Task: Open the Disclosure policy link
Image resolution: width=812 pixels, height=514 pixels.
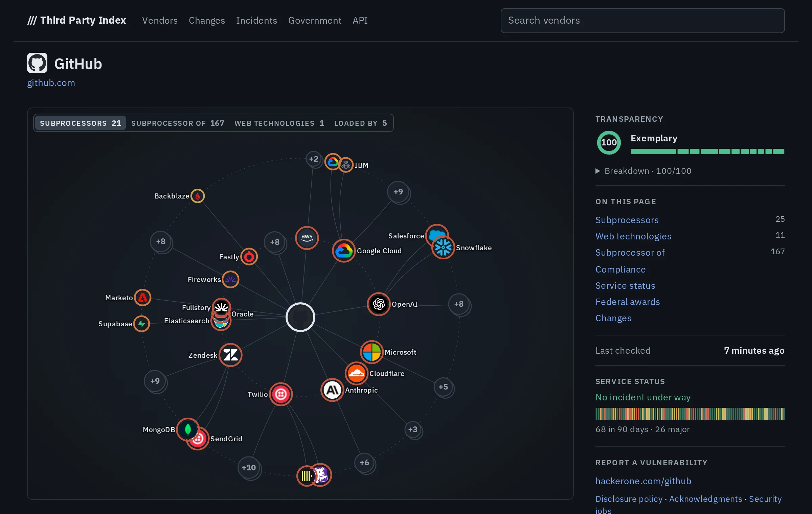Action: tap(629, 499)
